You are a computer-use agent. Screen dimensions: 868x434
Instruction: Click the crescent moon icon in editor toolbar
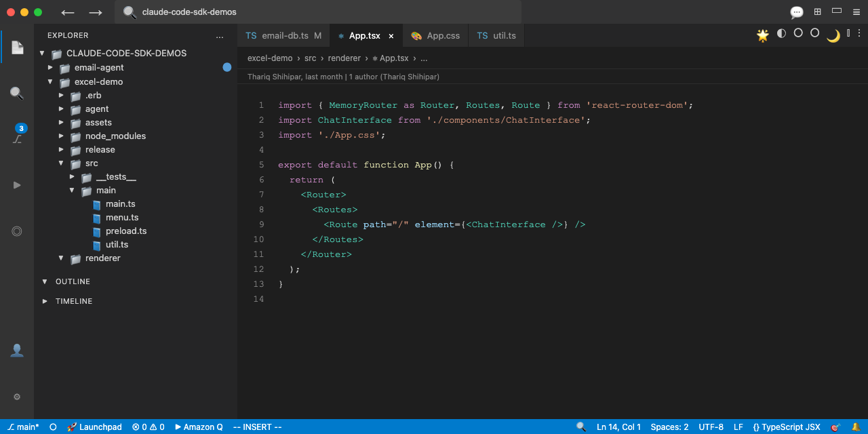click(x=833, y=36)
